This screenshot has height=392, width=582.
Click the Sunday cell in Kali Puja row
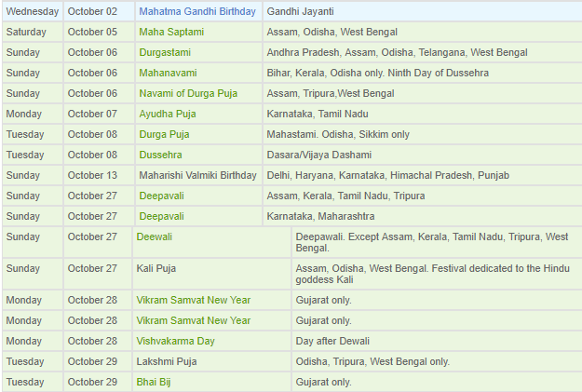coord(33,274)
